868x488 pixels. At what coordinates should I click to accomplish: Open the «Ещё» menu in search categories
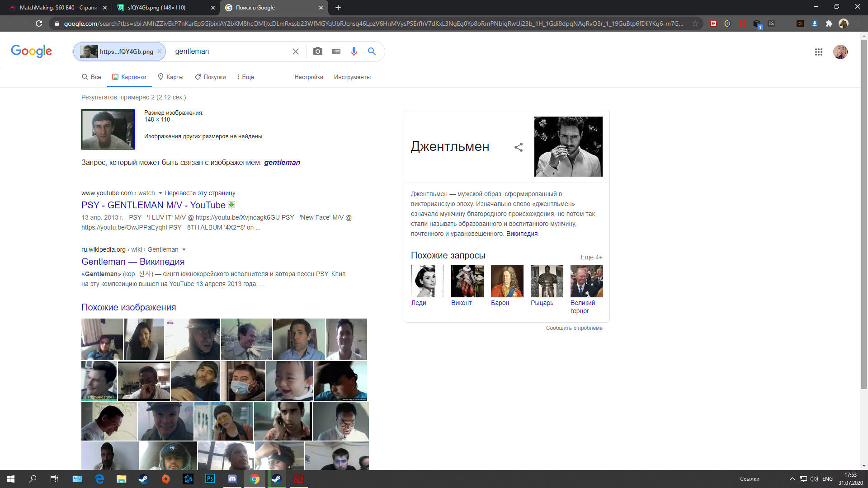(x=246, y=77)
